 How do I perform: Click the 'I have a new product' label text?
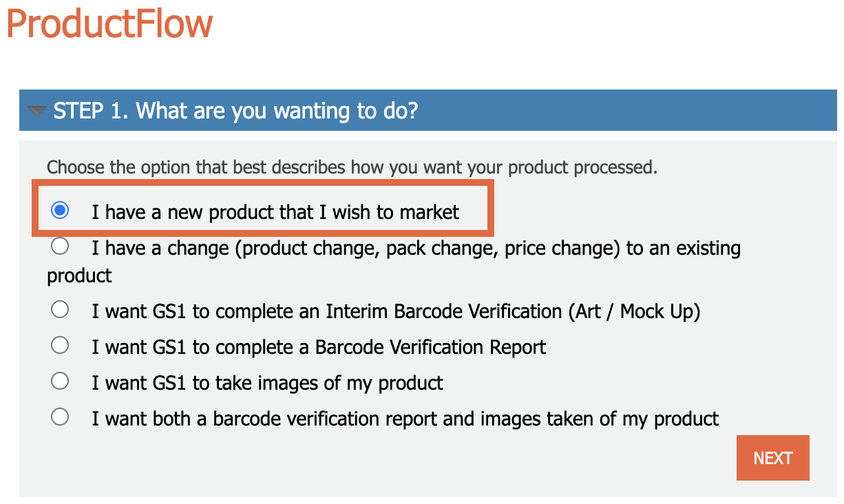coord(275,211)
